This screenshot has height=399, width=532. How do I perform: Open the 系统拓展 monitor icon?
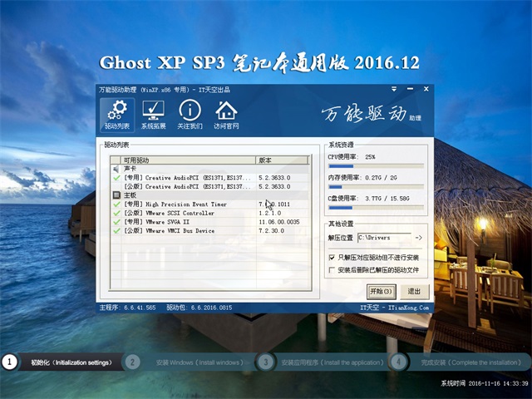pyautogui.click(x=153, y=115)
